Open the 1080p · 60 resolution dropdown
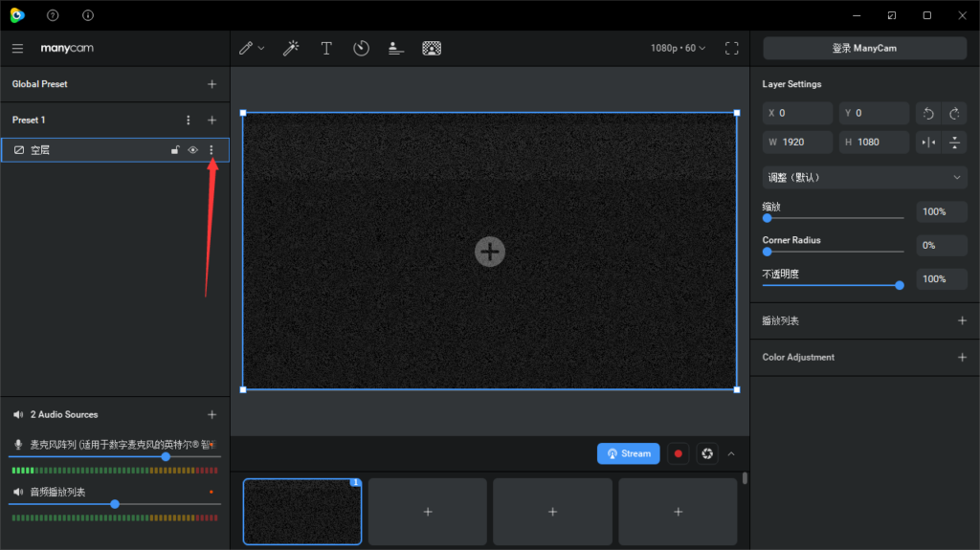Screen dimensions: 980x550 click(x=679, y=48)
